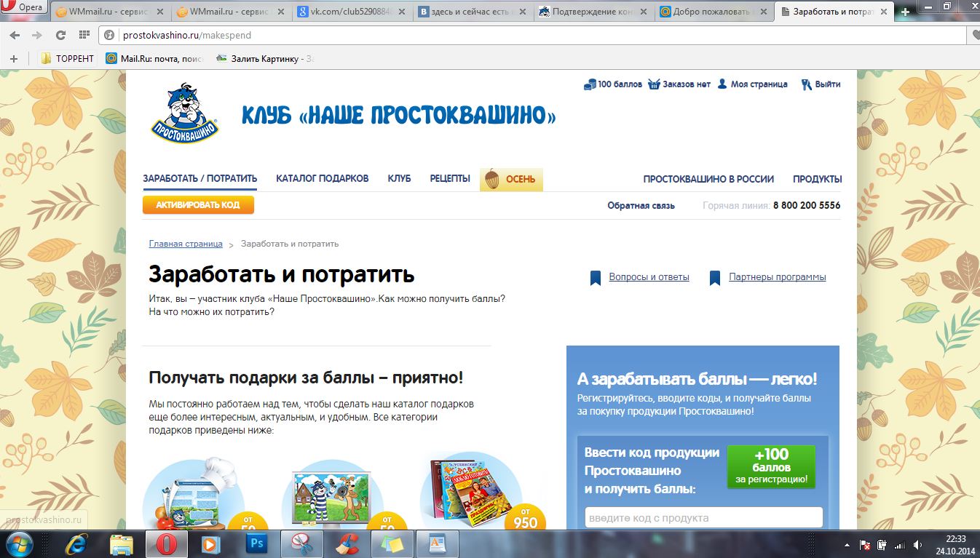Click the browser Back arrow
Screen dimensions: 980x558
click(15, 35)
